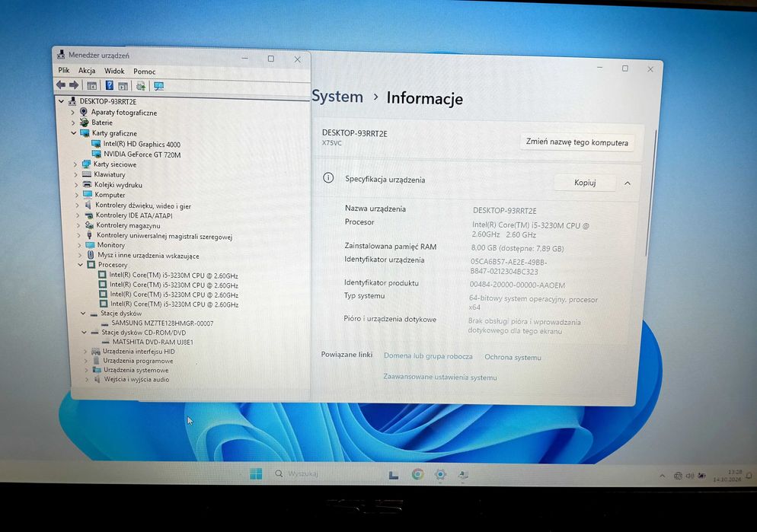Show hidden icons chevron in system tray

click(663, 476)
